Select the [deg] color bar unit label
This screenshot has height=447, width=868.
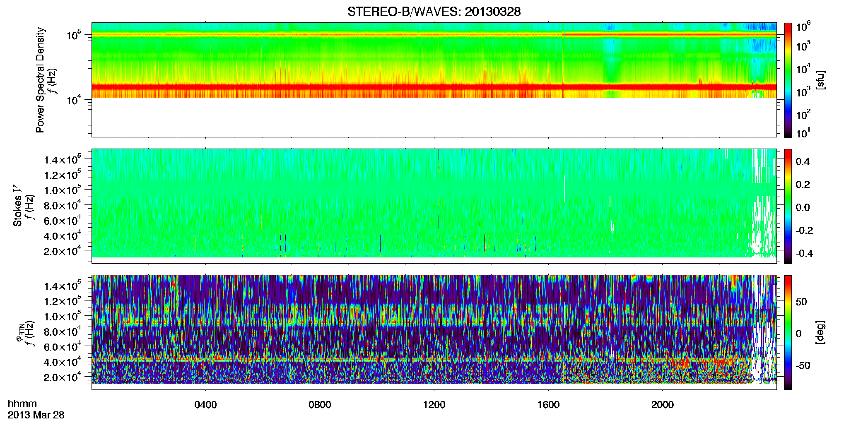[820, 332]
